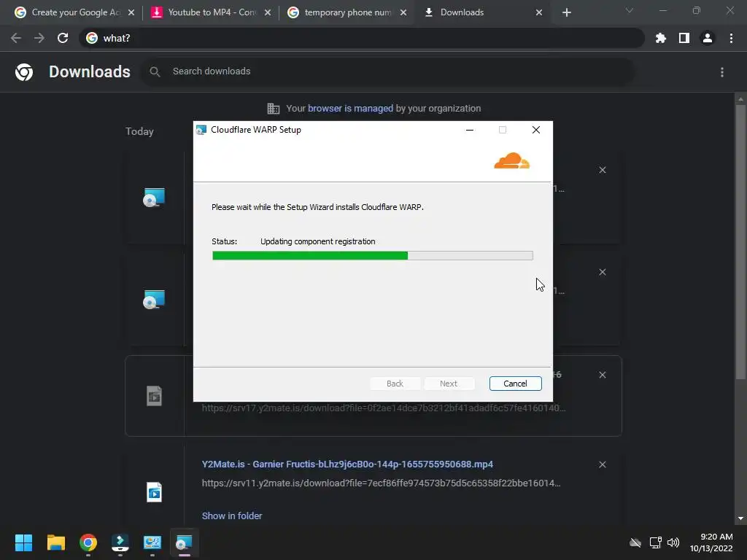The width and height of the screenshot is (747, 560).
Task: Click the Setup installer icon in dialog title
Action: [201, 130]
